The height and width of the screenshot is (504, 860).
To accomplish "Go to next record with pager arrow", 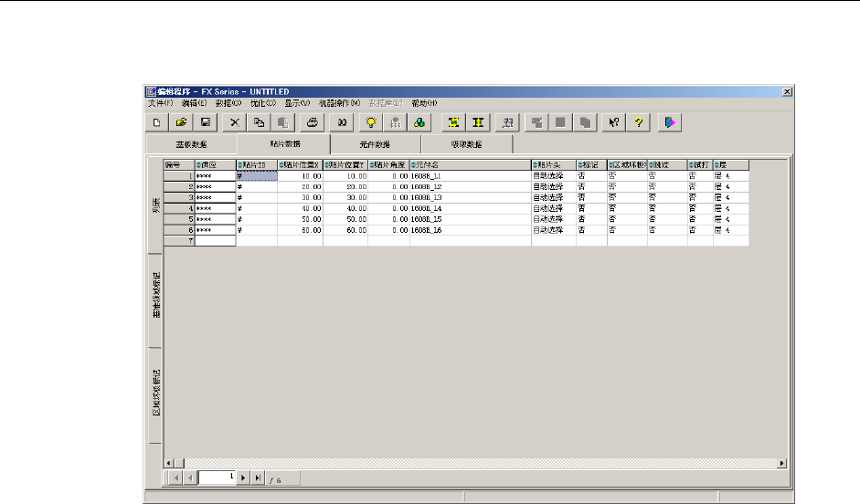I will tap(244, 478).
